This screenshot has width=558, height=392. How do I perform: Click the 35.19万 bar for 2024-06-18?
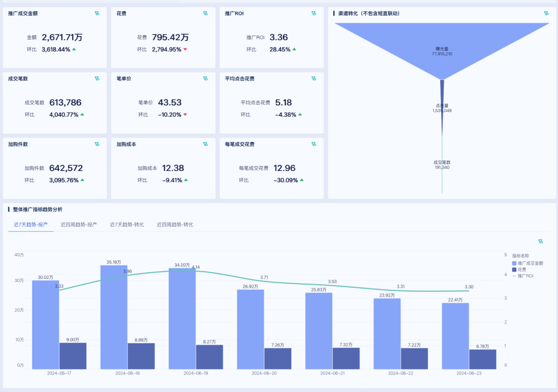point(114,317)
